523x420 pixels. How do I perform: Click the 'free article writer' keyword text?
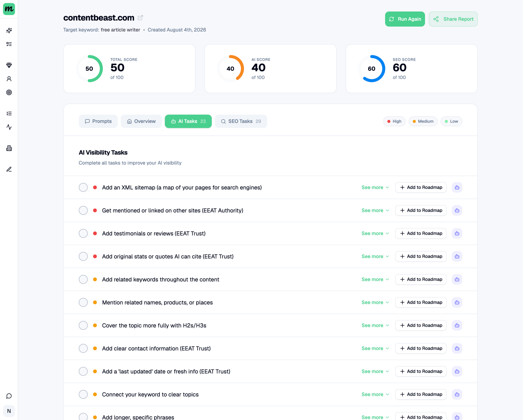pos(121,30)
